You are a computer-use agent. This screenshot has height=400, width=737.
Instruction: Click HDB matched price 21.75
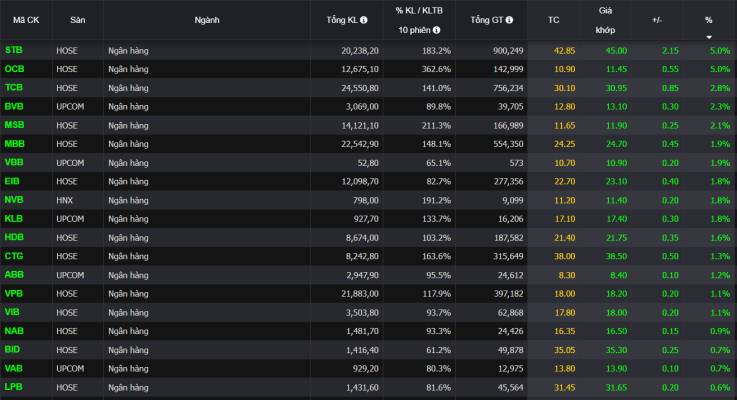point(616,238)
